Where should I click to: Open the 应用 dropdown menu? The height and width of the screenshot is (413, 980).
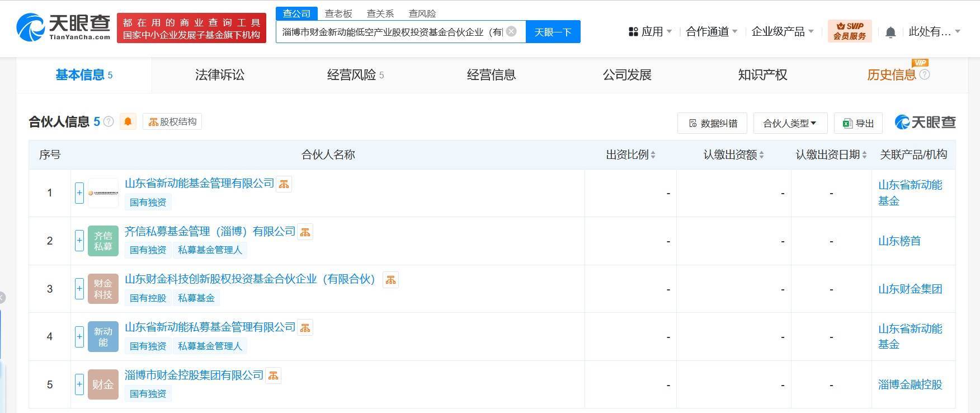651,31
